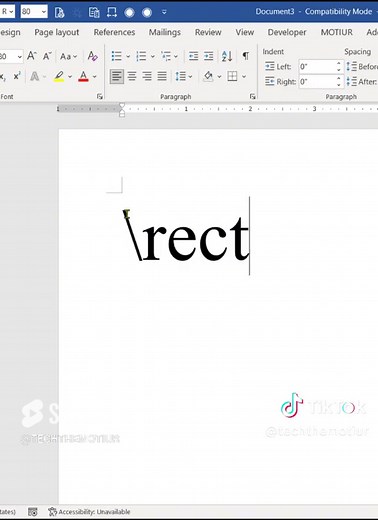The height and width of the screenshot is (520, 378).
Task: Apply superscript formatting
Action: click(17, 76)
